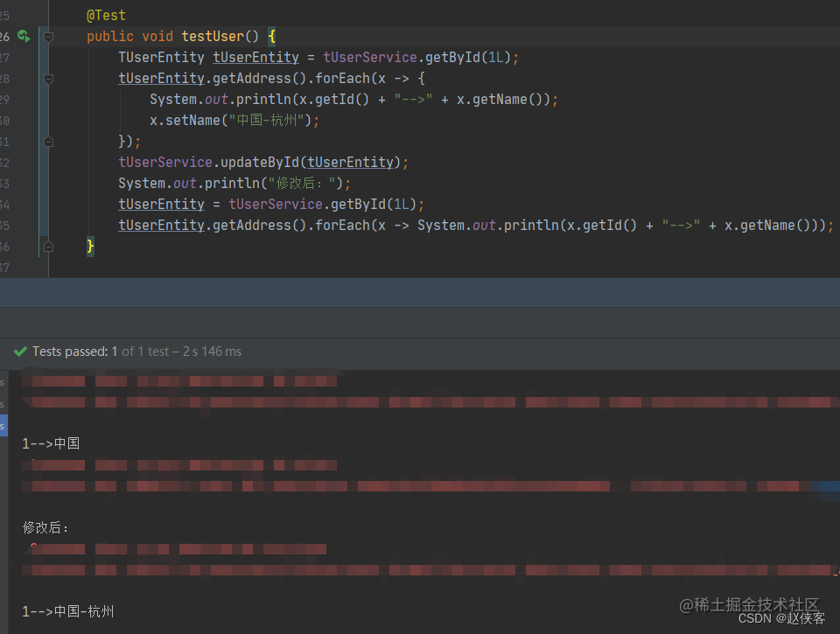Click the fold end marker at the method's closing brace
This screenshot has width=840, height=634.
coord(48,247)
